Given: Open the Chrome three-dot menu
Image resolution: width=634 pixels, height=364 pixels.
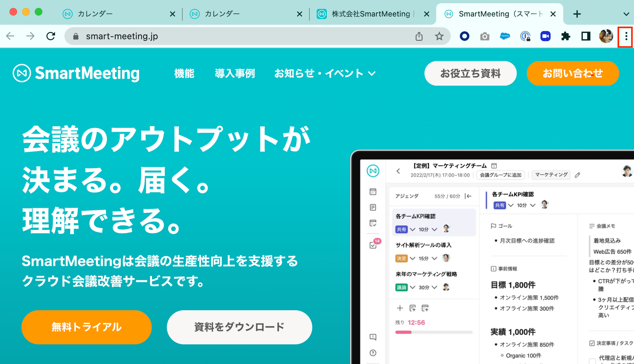Looking at the screenshot, I should [x=626, y=36].
